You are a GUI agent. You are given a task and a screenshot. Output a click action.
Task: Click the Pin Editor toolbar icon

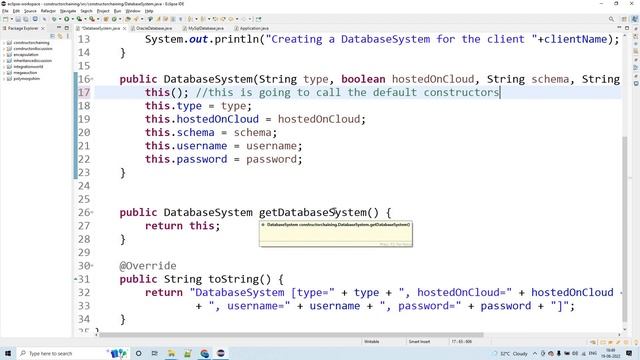point(258,19)
